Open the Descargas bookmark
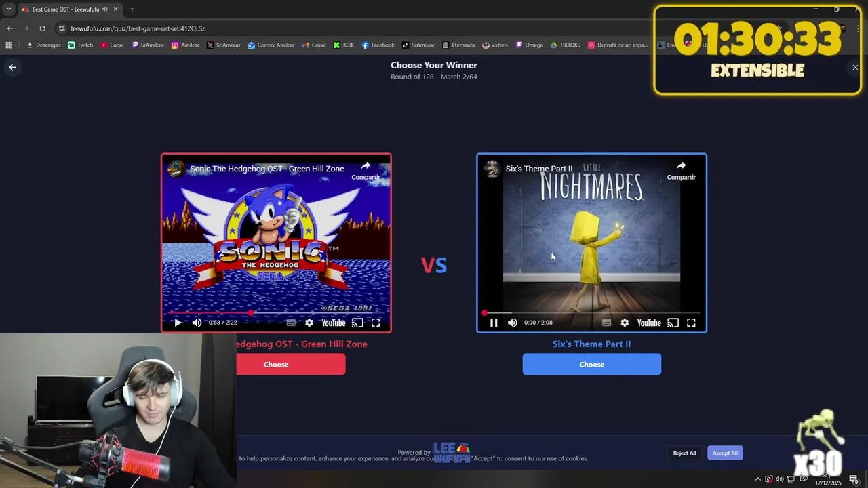868x488 pixels. 43,45
